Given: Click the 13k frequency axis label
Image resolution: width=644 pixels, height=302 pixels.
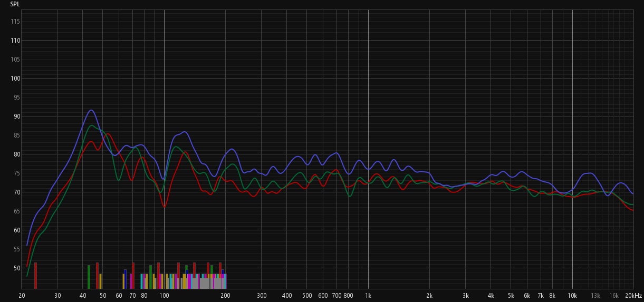Looking at the screenshot, I should click(x=595, y=296).
